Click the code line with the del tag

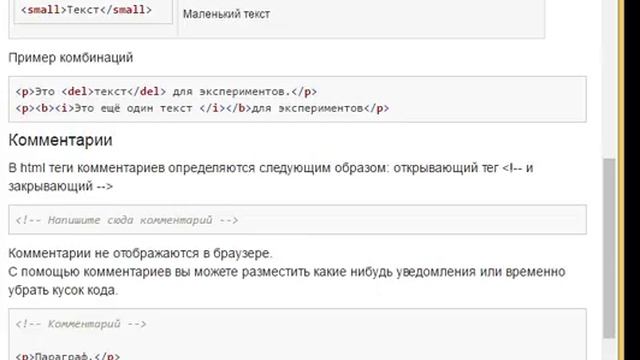click(x=166, y=91)
